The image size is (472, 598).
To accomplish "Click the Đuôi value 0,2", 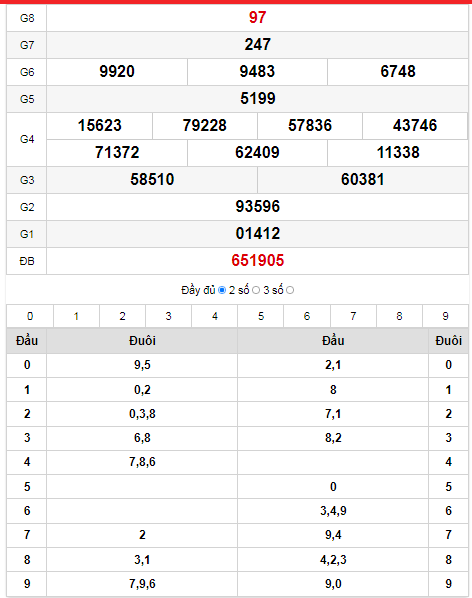I will (x=142, y=390).
